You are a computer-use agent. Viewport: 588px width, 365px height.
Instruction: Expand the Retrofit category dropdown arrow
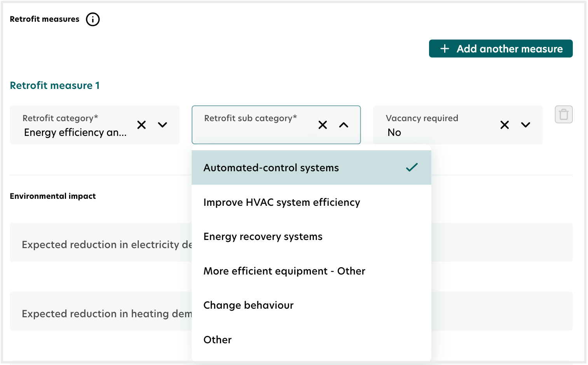pyautogui.click(x=162, y=125)
